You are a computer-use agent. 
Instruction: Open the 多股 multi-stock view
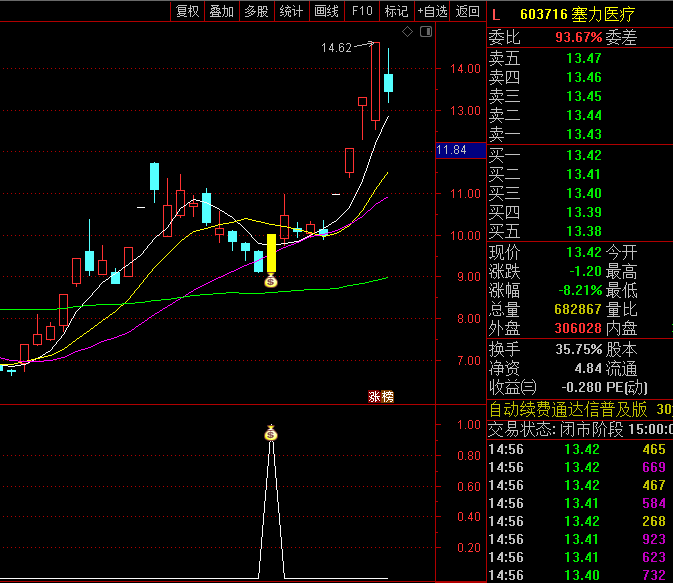256,11
